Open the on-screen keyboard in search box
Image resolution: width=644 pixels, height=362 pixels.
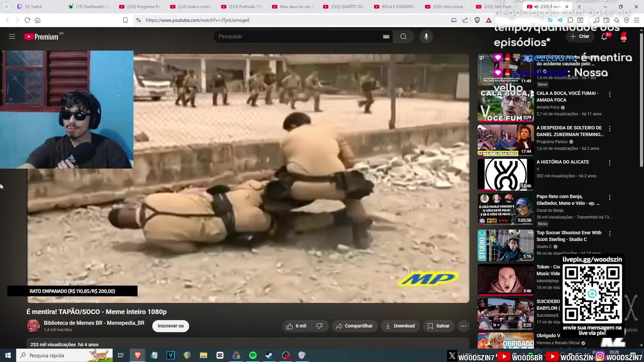386,36
